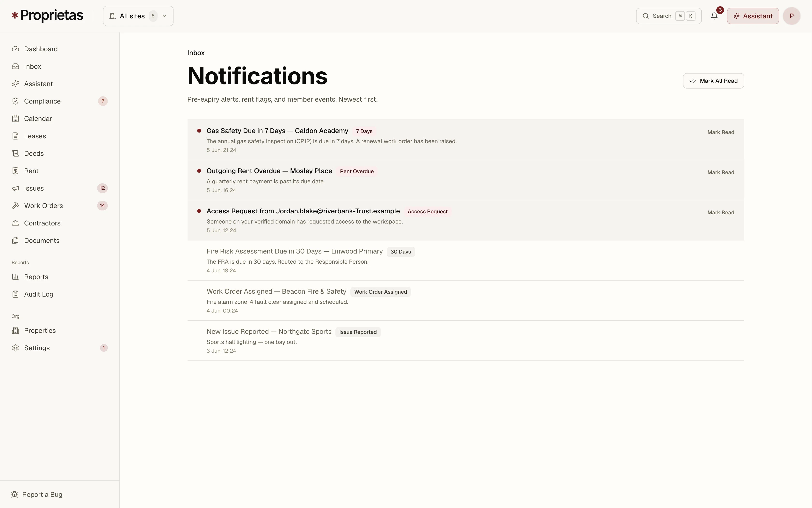Mark Access Request notification as read
Viewport: 812px width, 508px height.
(721, 213)
